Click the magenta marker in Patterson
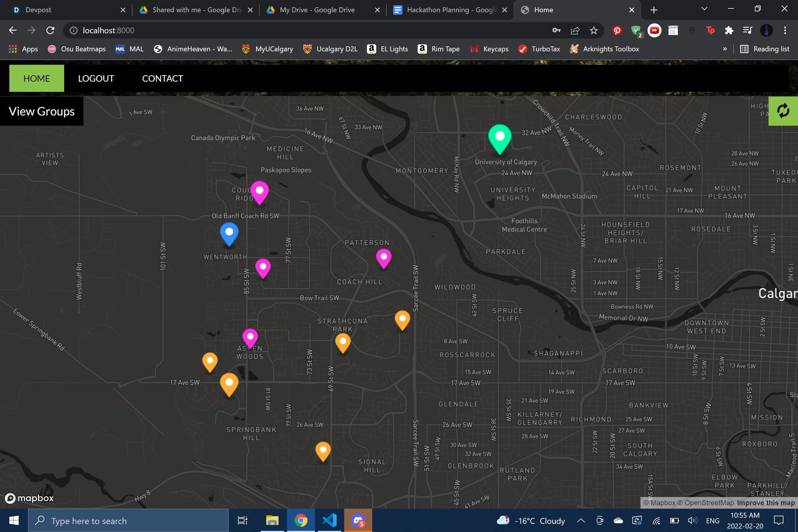Image resolution: width=798 pixels, height=532 pixels. click(383, 257)
